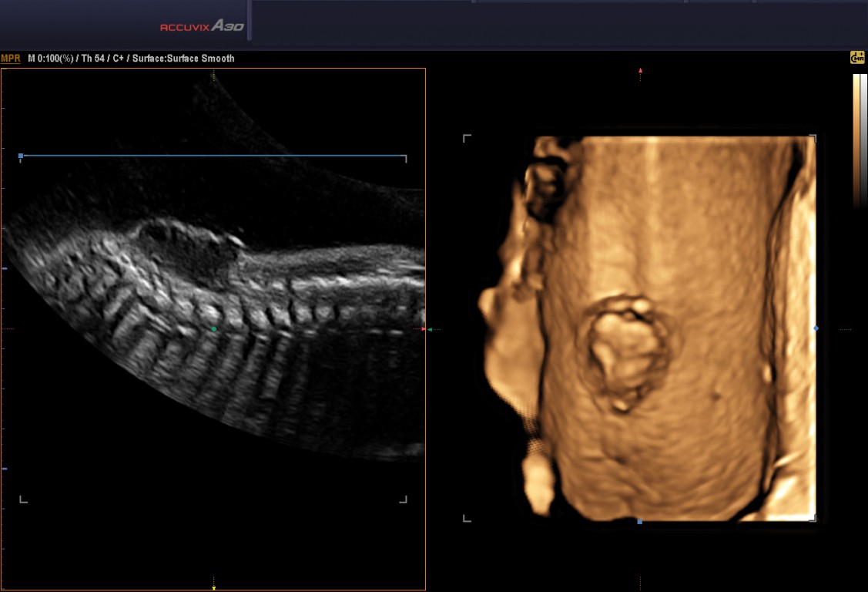Click the green arrow marker outside the MPR frame
Viewport: 868px width, 592px height.
[430, 329]
